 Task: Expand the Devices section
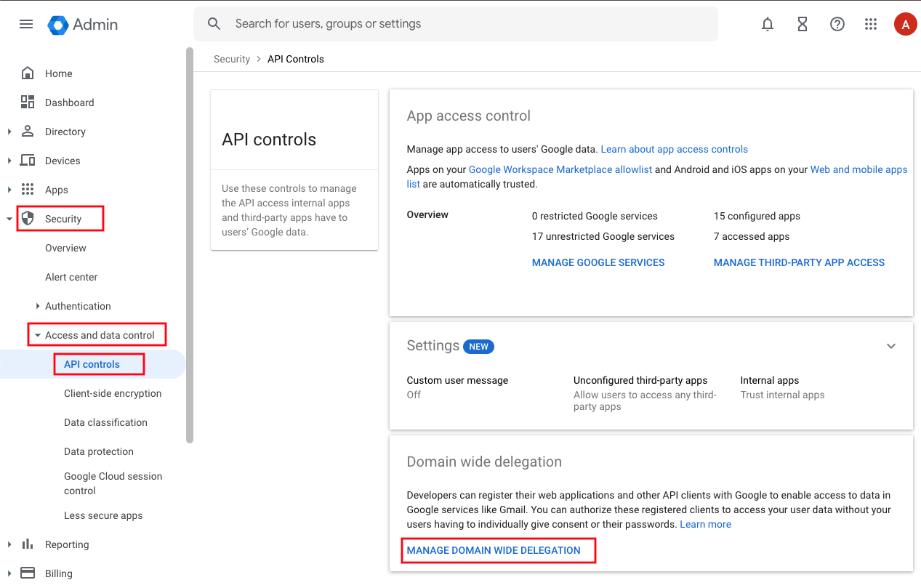[x=9, y=161]
